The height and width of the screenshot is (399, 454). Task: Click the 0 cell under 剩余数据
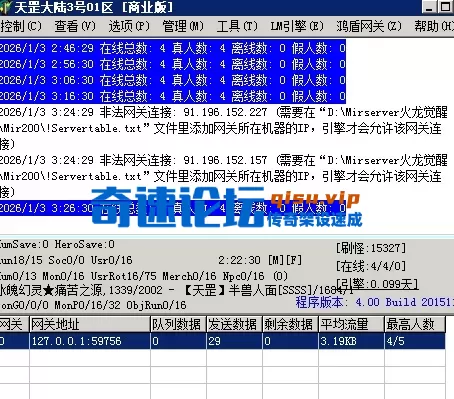[290, 341]
